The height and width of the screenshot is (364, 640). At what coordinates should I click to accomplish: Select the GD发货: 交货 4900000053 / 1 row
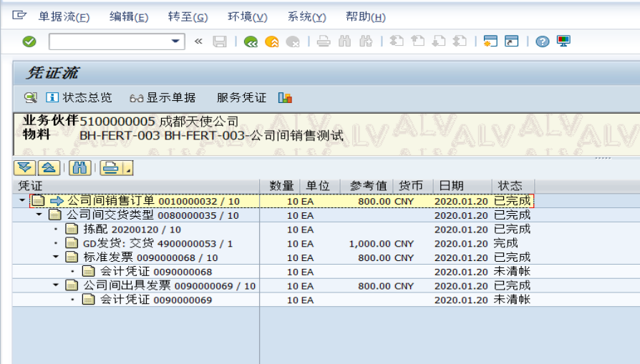(273, 243)
